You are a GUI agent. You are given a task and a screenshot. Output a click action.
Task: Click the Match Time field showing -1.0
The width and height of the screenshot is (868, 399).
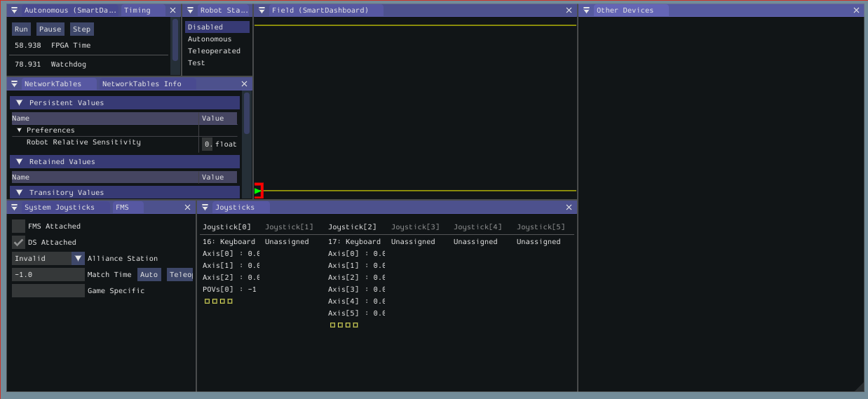coord(48,275)
